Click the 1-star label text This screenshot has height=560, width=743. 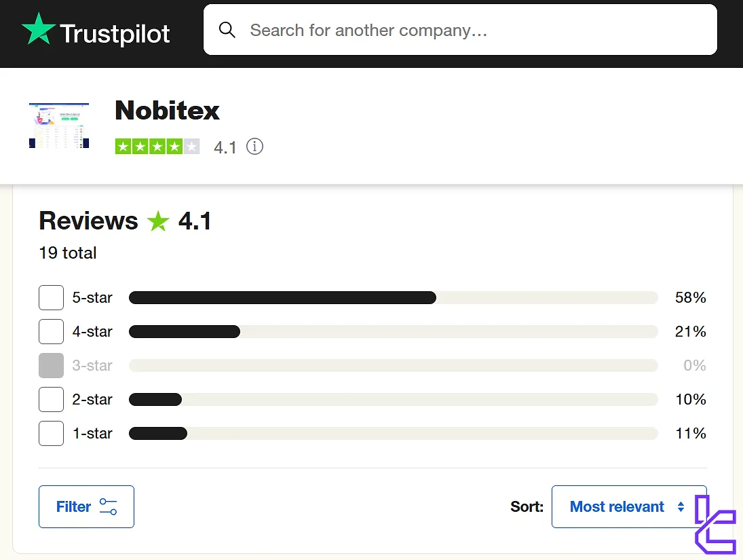tap(92, 433)
